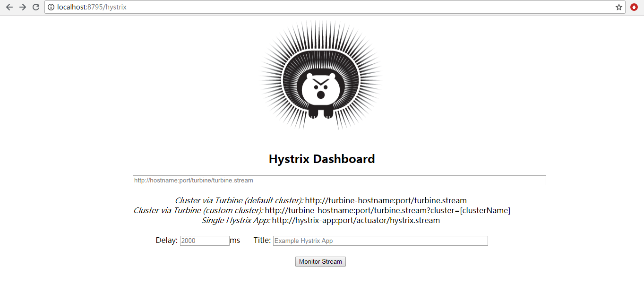Click the 'http://hystrix-app:port/actuator/hystrix.stream' text
Viewport: 644px width, 293px height.
tap(356, 220)
